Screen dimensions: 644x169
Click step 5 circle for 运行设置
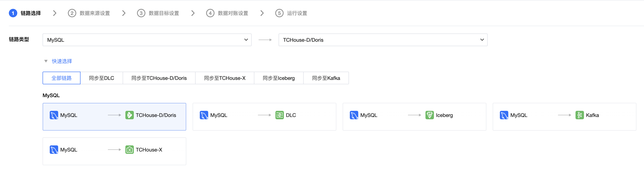279,13
